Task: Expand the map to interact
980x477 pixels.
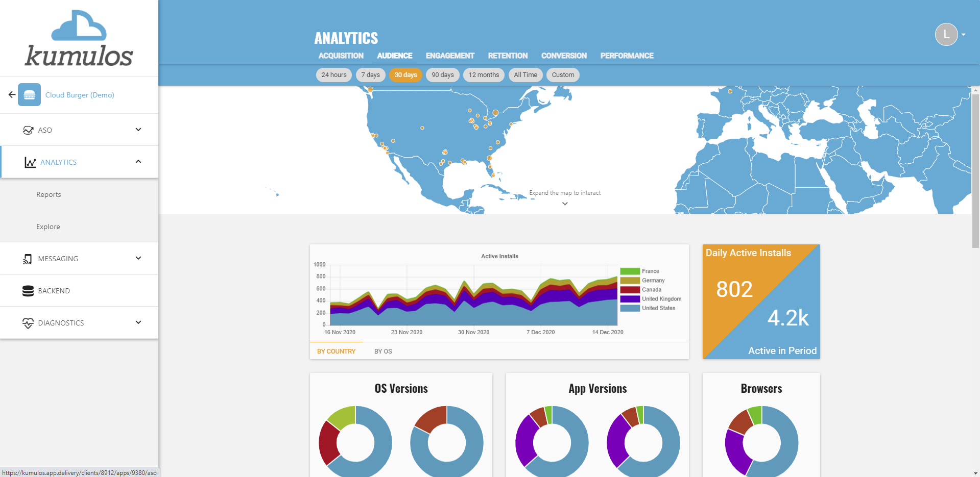Action: 565,204
